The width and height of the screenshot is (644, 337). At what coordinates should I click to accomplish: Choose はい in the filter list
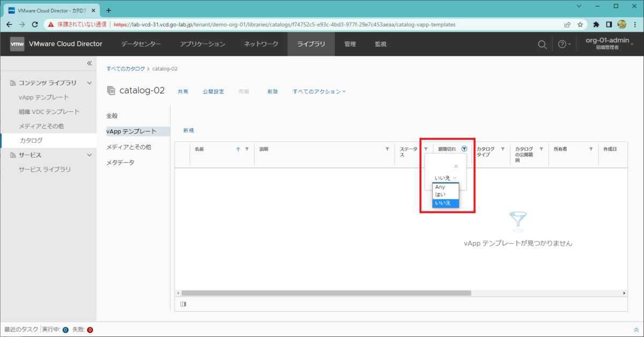[445, 194]
